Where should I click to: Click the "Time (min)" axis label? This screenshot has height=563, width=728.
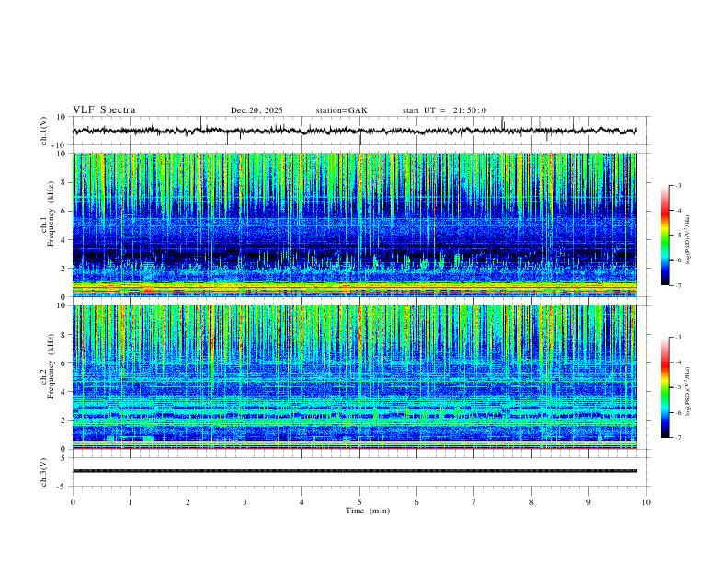[x=368, y=511]
